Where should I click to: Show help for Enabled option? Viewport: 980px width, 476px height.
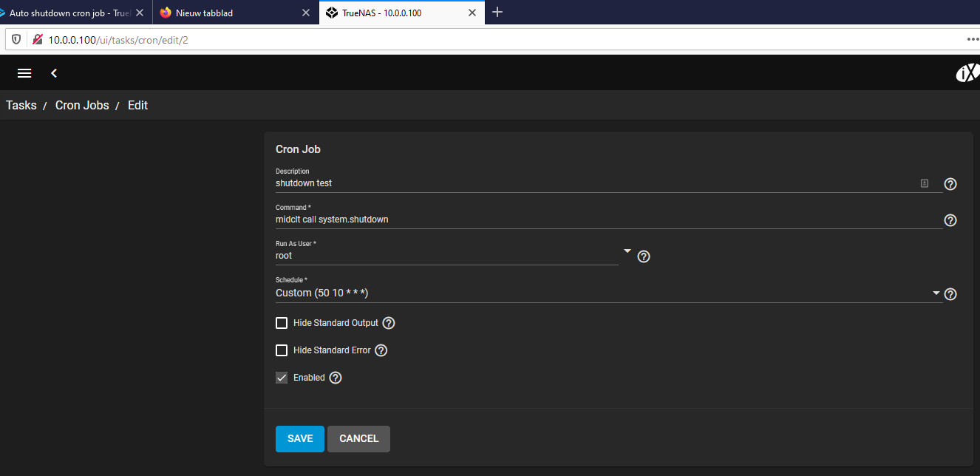[x=336, y=378]
